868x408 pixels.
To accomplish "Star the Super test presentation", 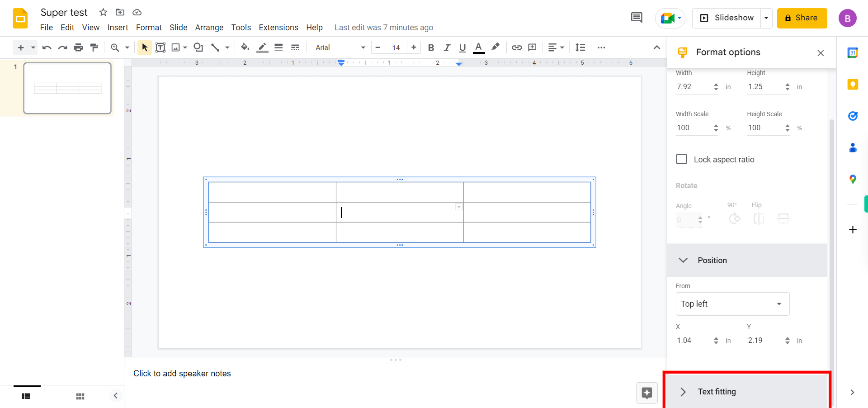I will (x=103, y=12).
